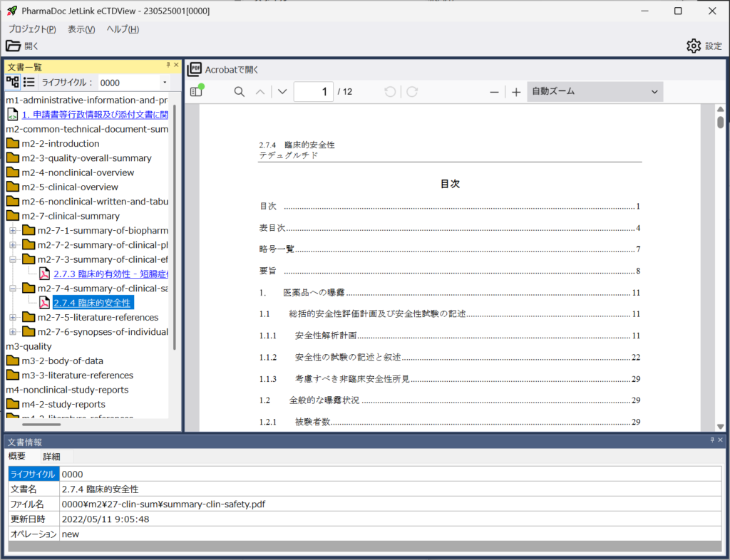Image resolution: width=730 pixels, height=560 pixels.
Task: Switch document list to tree view
Action: [13, 82]
